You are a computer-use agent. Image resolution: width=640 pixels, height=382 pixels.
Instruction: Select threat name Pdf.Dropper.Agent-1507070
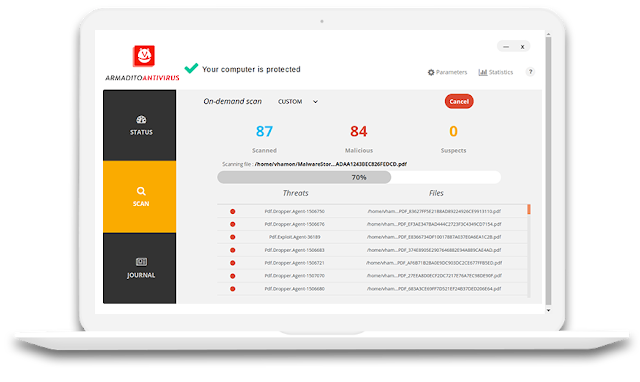coord(294,276)
